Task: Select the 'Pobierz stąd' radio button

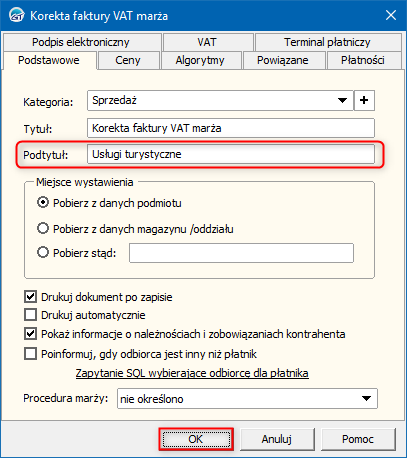Action: point(43,252)
